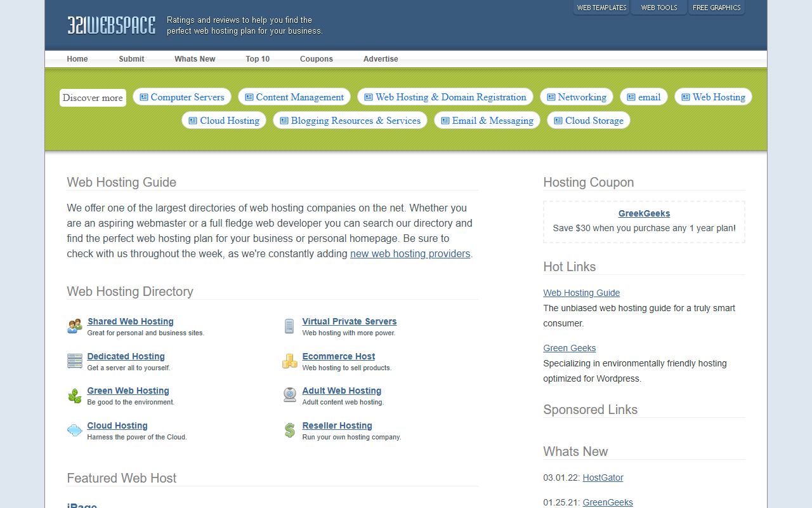
Task: Open GreenGeeks in Whats New
Action: tap(608, 503)
